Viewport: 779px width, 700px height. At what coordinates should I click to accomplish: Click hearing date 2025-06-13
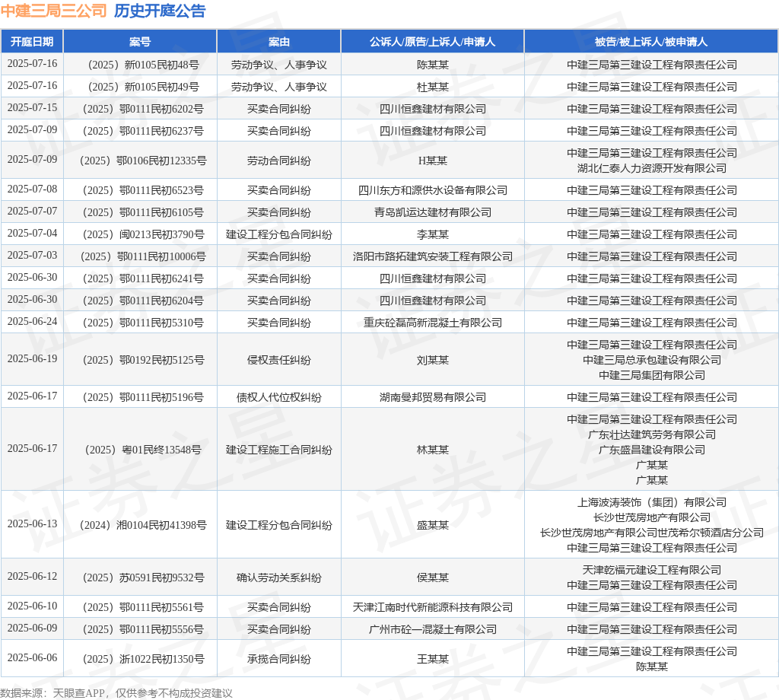click(32, 523)
